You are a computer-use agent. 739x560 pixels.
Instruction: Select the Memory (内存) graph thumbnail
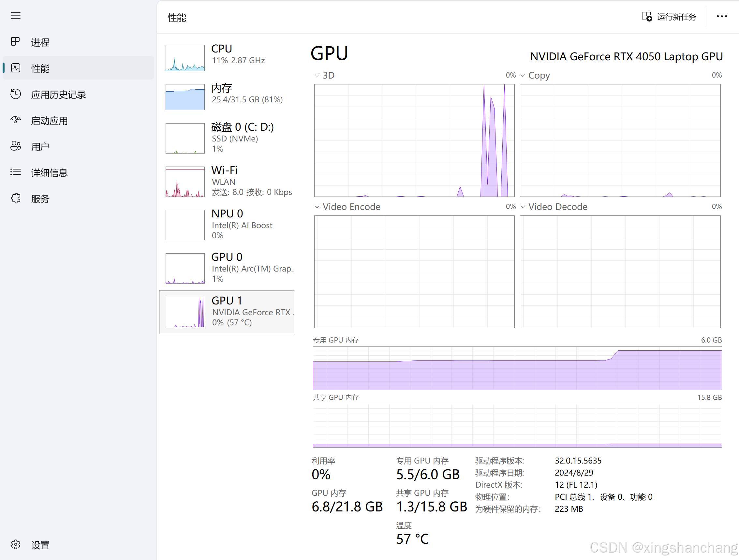coord(185,97)
